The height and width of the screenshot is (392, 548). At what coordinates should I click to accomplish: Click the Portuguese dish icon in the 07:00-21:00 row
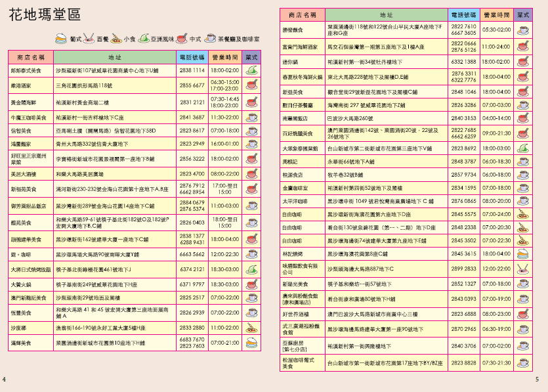[251, 343]
